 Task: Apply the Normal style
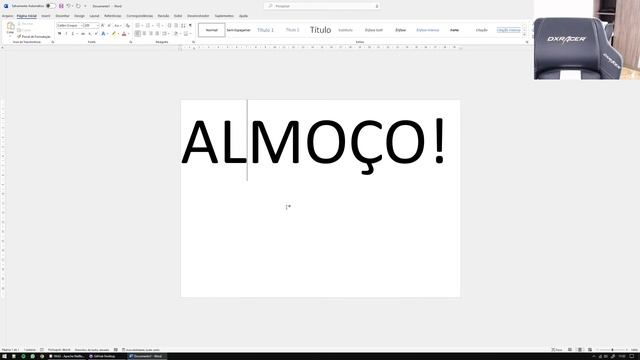pyautogui.click(x=211, y=30)
